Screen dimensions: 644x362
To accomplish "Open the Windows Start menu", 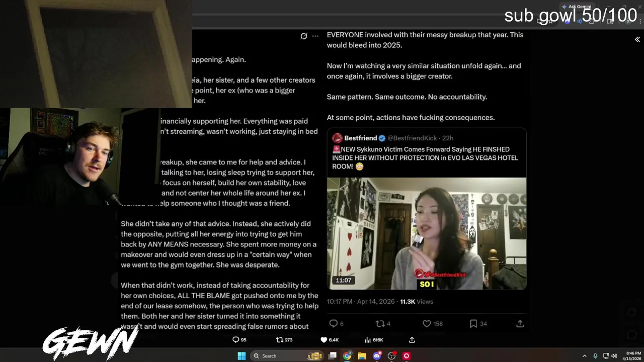I will click(x=242, y=356).
